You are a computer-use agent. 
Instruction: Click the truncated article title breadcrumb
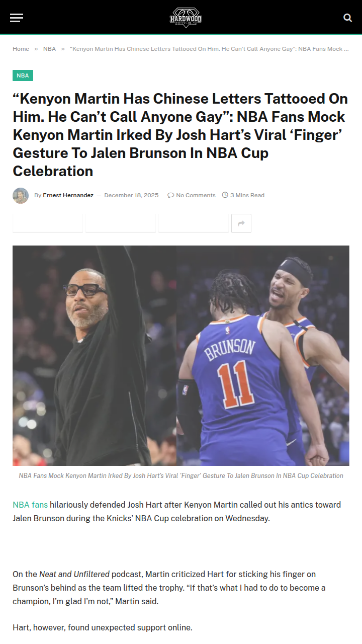pos(209,49)
